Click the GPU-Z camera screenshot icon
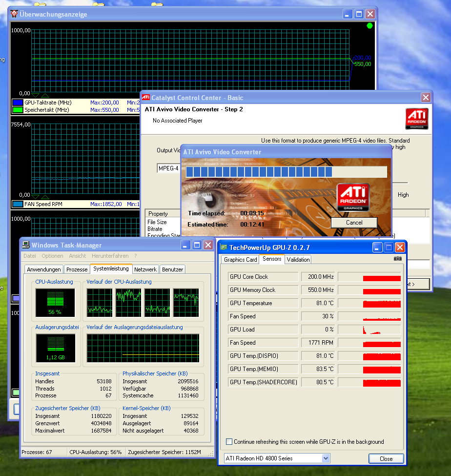This screenshot has height=476, width=451. [398, 259]
